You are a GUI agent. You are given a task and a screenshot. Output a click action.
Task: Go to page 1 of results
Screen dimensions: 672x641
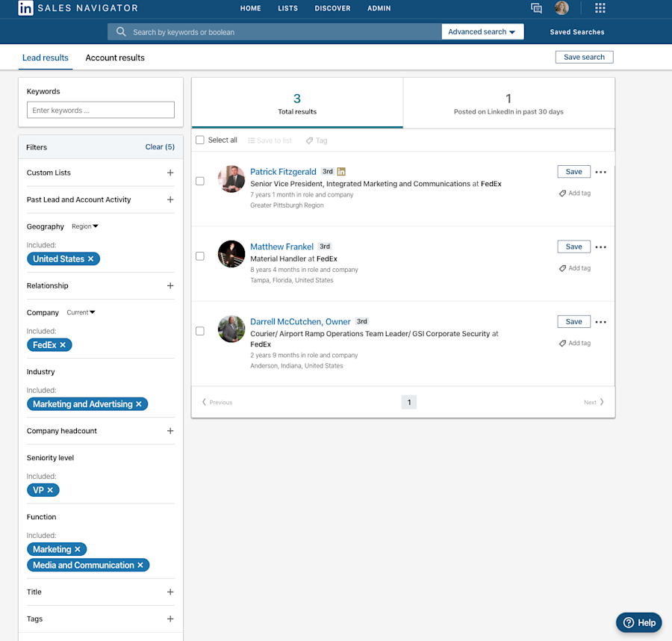[409, 402]
